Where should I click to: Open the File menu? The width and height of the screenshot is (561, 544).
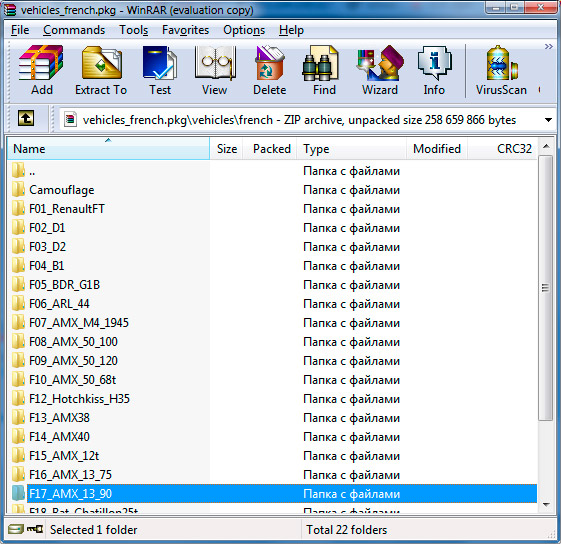click(x=20, y=30)
